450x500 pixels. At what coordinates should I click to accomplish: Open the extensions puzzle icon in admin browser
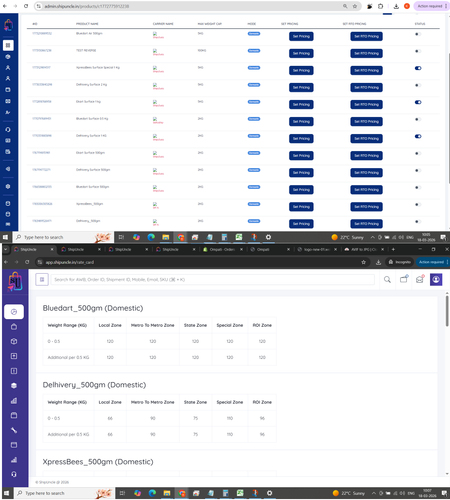click(x=380, y=6)
